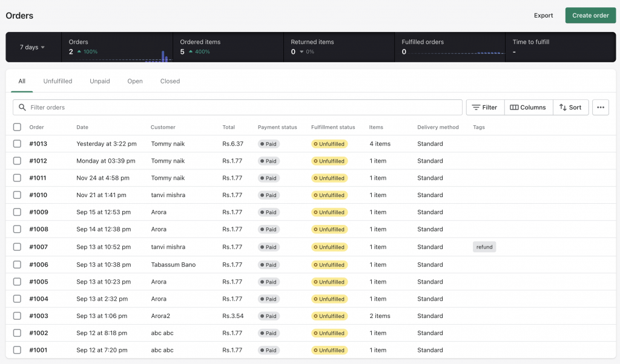This screenshot has height=364, width=620.
Task: Open the Filter options button
Action: tap(484, 108)
